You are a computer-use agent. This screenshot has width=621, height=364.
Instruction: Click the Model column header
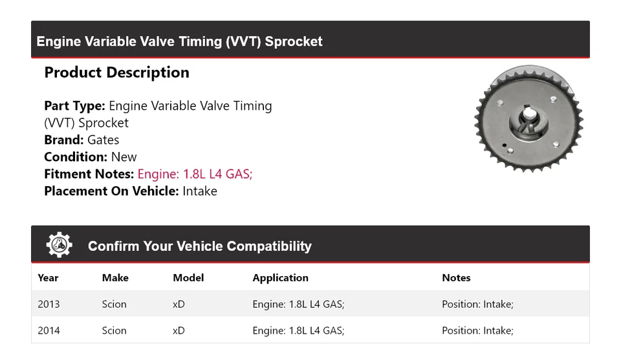point(188,278)
